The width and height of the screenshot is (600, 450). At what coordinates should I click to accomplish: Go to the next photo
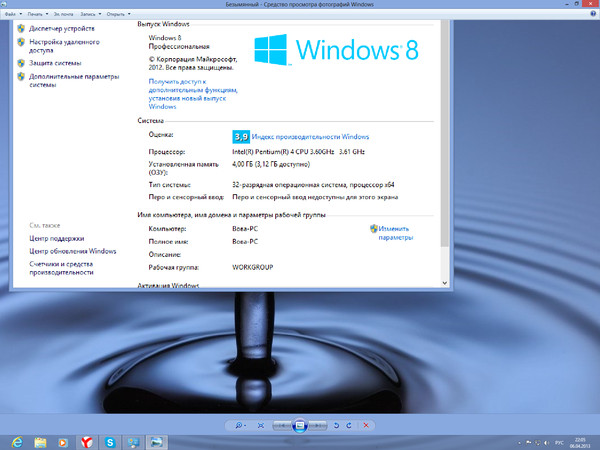[318, 425]
